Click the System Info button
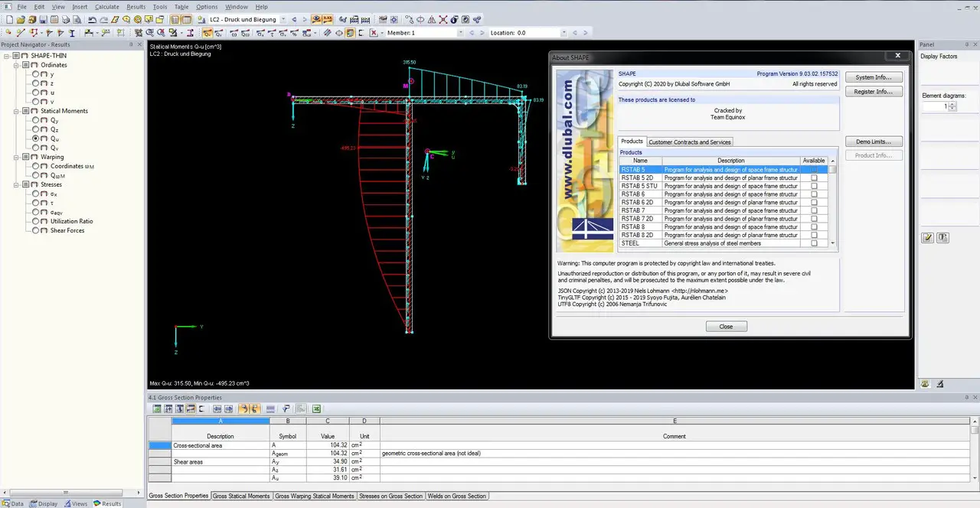The width and height of the screenshot is (980, 508). pos(874,77)
